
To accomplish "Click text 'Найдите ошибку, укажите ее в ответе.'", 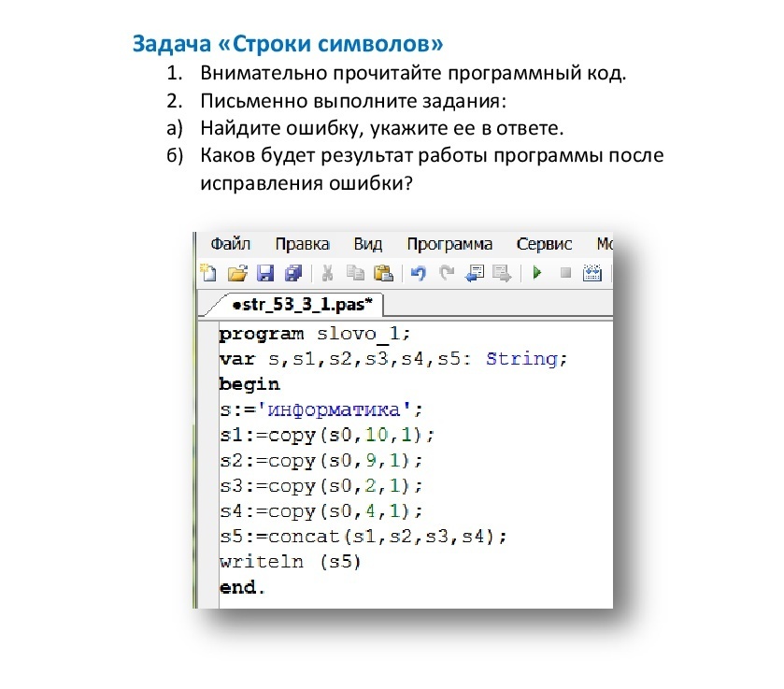I will (x=381, y=129).
